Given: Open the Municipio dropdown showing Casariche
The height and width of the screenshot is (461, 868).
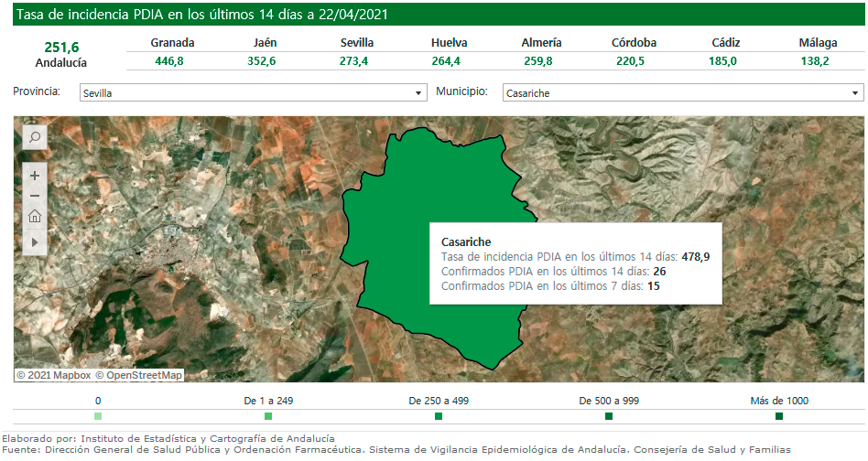Looking at the screenshot, I should coord(683,93).
